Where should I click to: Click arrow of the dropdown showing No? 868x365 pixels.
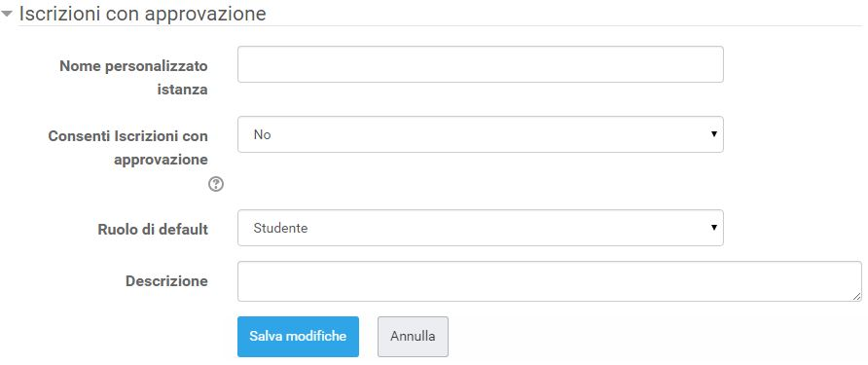coord(713,134)
